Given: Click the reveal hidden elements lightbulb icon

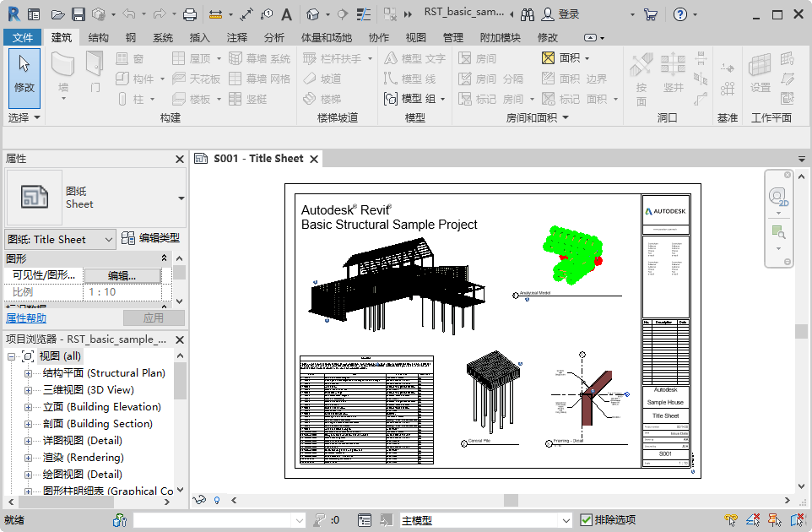Looking at the screenshot, I should coord(217,501).
